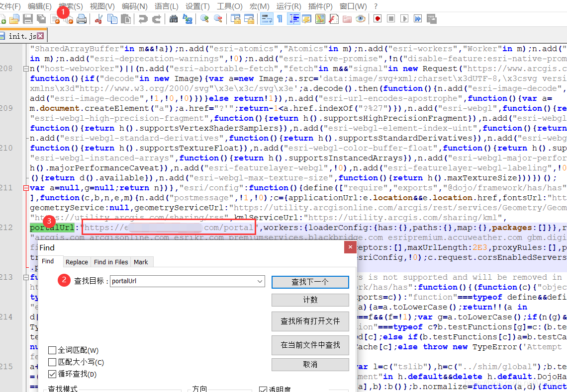567x392 pixels.
Task: Open the 窗口(W) menu
Action: tap(353, 6)
